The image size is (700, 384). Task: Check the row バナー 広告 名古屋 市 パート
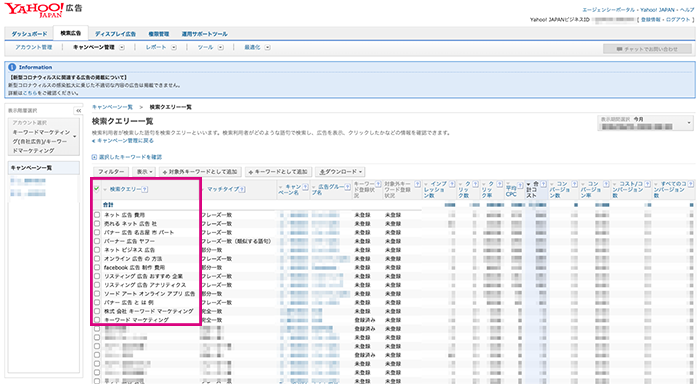pos(97,233)
